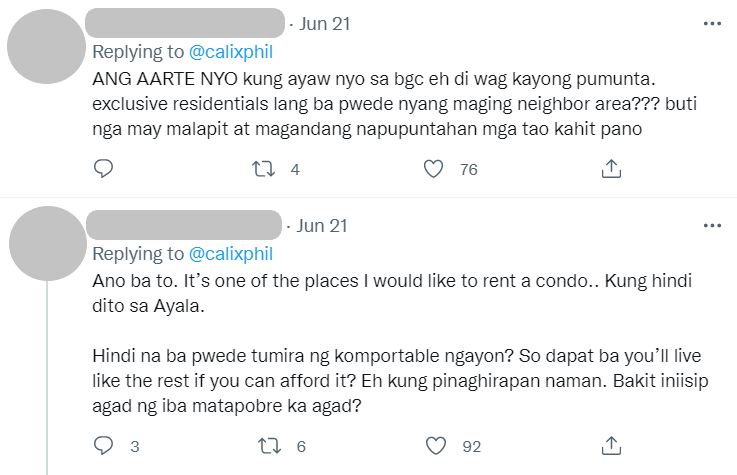
Task: View the first tweet author's profile picture
Action: pyautogui.click(x=46, y=47)
